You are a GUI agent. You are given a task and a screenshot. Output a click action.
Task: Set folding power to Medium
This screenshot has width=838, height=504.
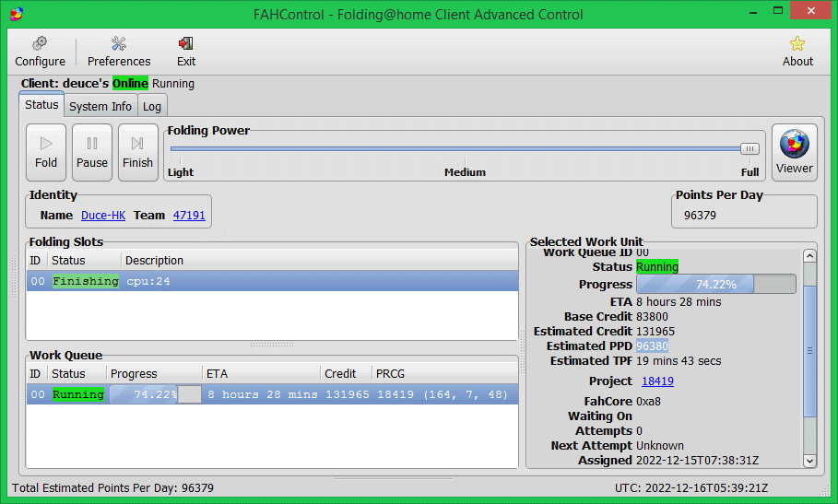[465, 172]
